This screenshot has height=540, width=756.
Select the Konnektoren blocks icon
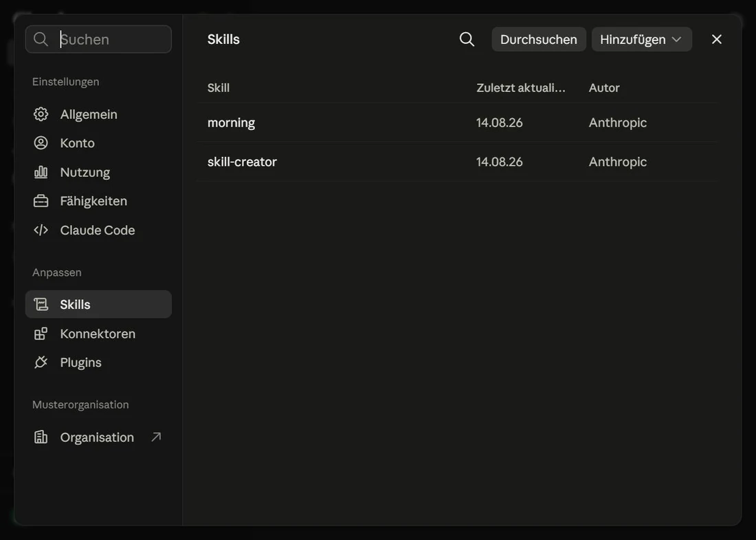41,334
